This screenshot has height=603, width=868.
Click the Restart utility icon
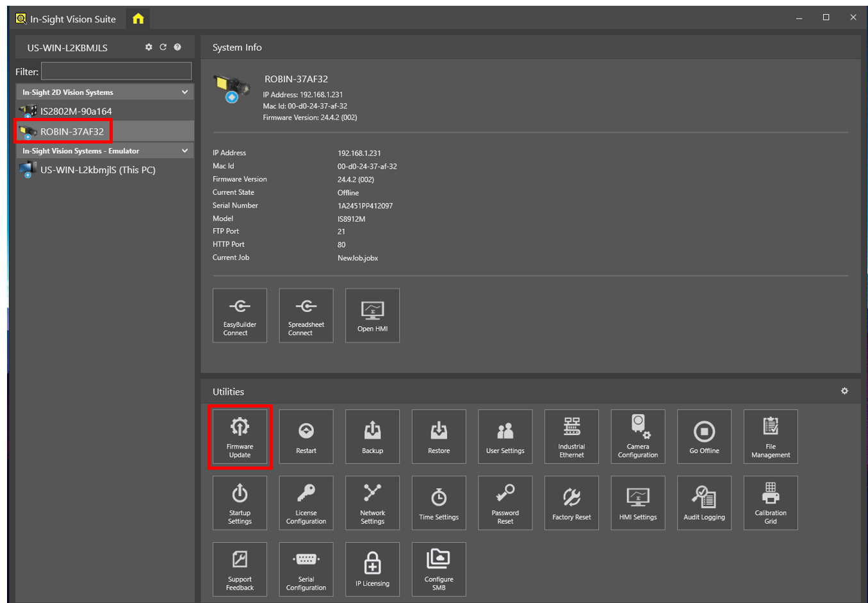point(306,436)
